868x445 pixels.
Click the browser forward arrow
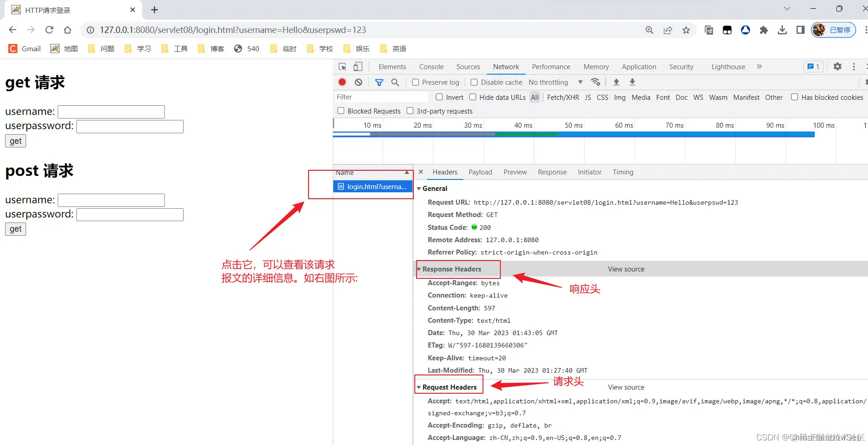[31, 30]
